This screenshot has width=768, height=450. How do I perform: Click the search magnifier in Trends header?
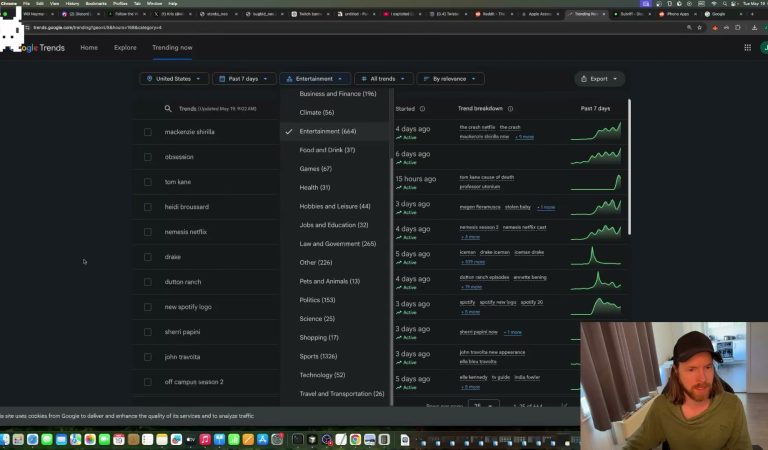[168, 109]
